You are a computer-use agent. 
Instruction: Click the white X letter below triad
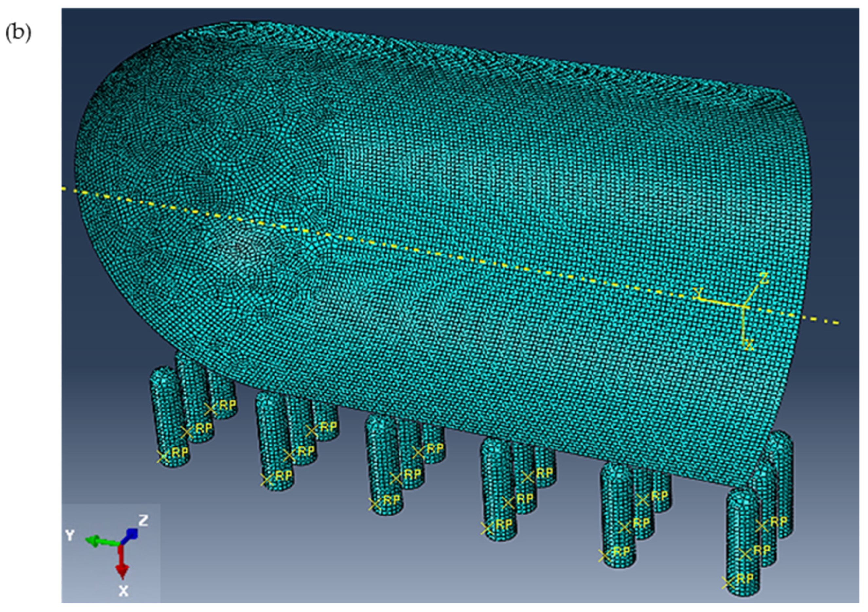(123, 590)
